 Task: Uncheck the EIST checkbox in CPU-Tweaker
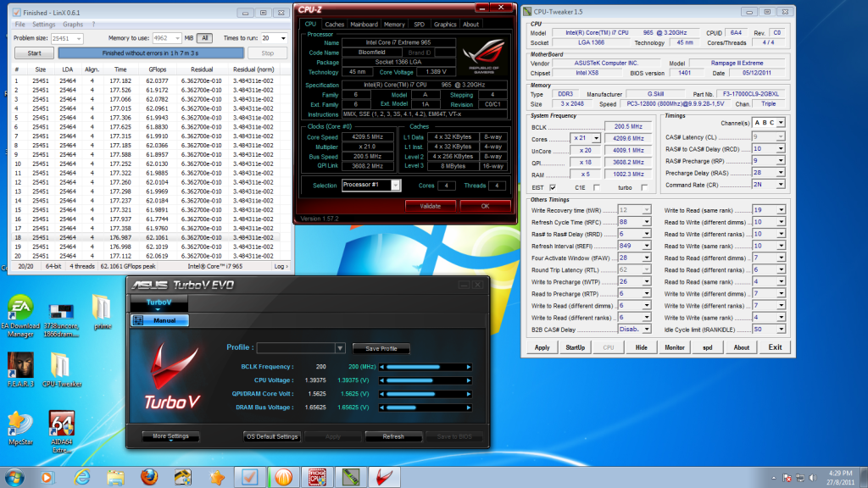[x=553, y=187]
